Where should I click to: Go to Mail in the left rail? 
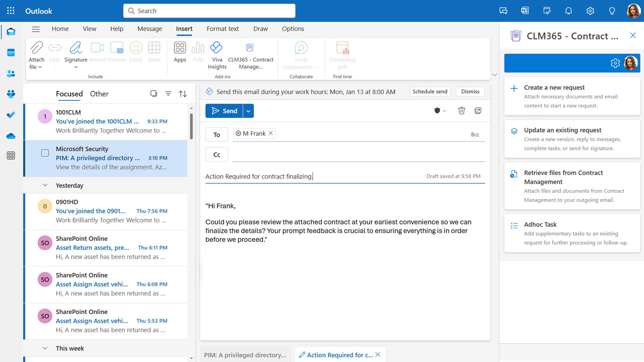pyautogui.click(x=11, y=32)
